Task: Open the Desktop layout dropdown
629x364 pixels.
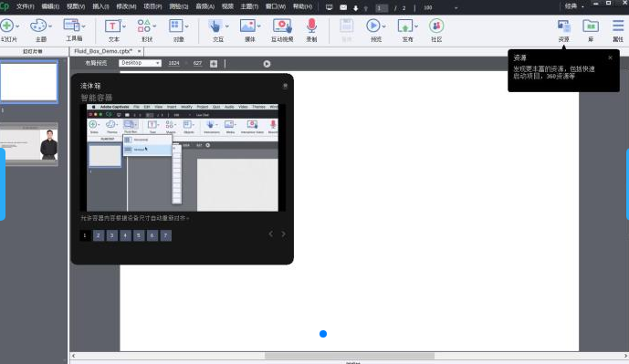Action: click(x=140, y=63)
